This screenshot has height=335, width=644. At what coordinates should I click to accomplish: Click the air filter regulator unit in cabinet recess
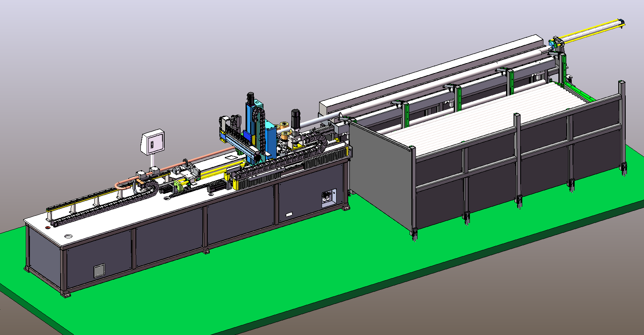(327, 198)
